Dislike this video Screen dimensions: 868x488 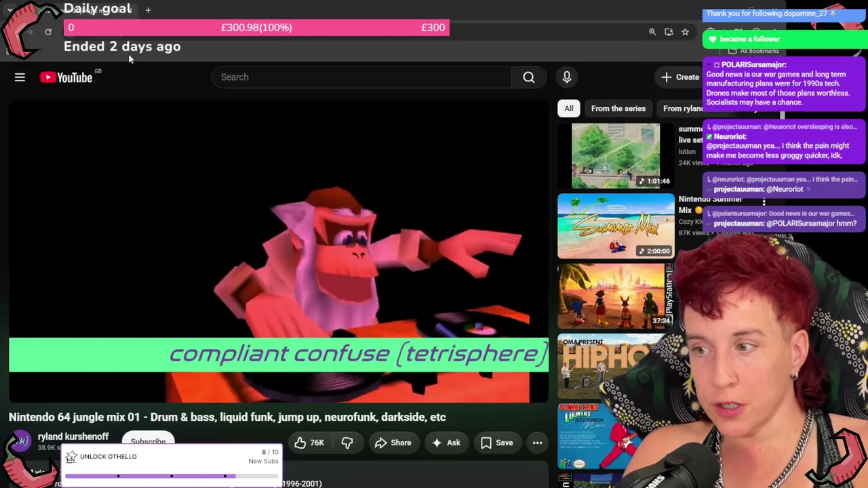click(347, 443)
